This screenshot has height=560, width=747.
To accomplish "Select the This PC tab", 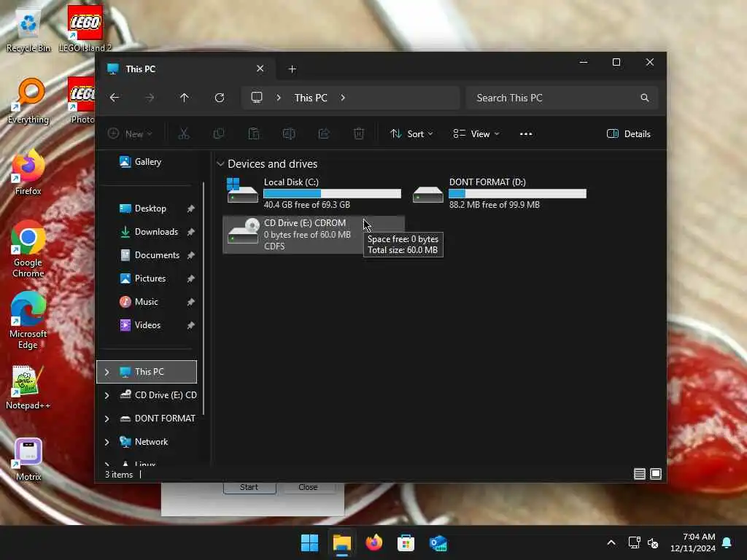I will click(186, 69).
